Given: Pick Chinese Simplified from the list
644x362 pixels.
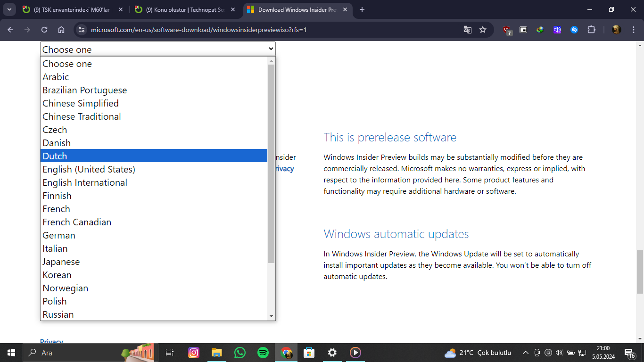Looking at the screenshot, I should coord(154,103).
